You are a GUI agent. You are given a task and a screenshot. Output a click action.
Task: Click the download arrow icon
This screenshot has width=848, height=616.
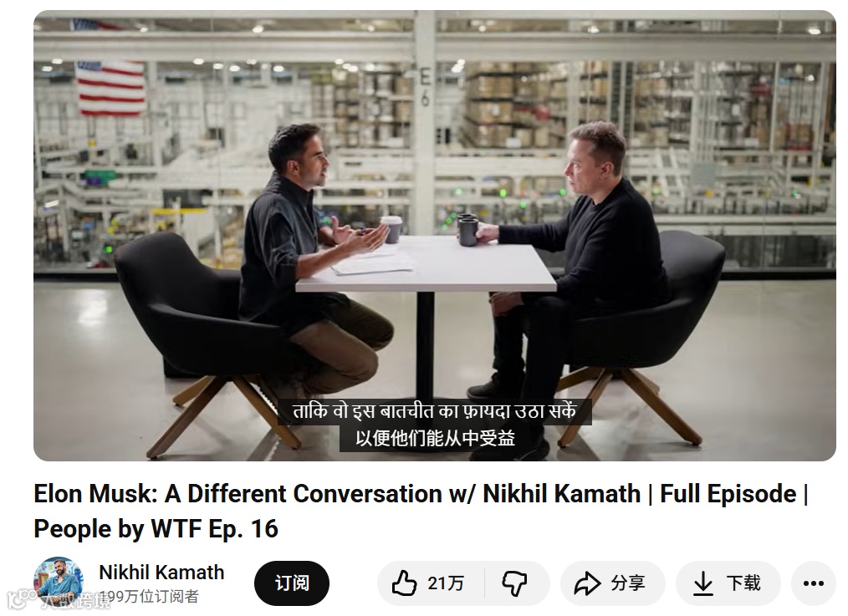pyautogui.click(x=702, y=583)
